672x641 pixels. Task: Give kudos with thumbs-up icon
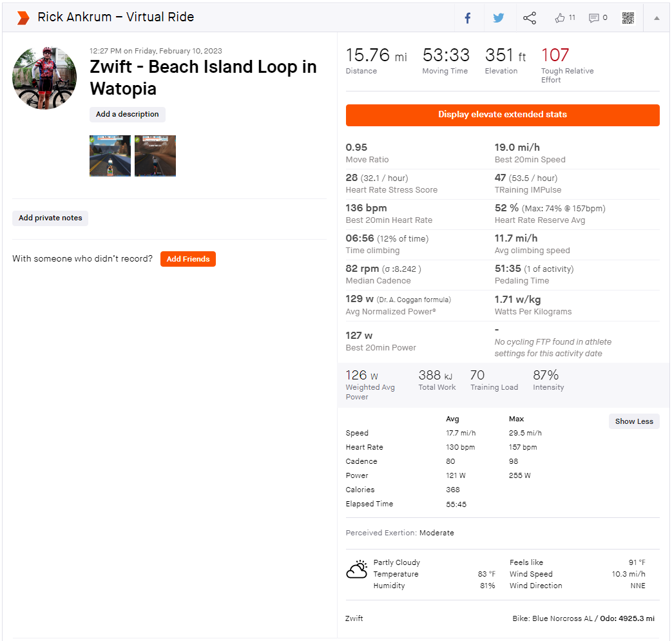point(560,18)
